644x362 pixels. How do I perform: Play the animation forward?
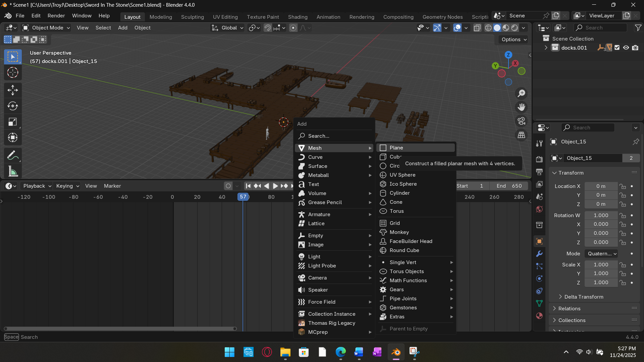(x=275, y=186)
